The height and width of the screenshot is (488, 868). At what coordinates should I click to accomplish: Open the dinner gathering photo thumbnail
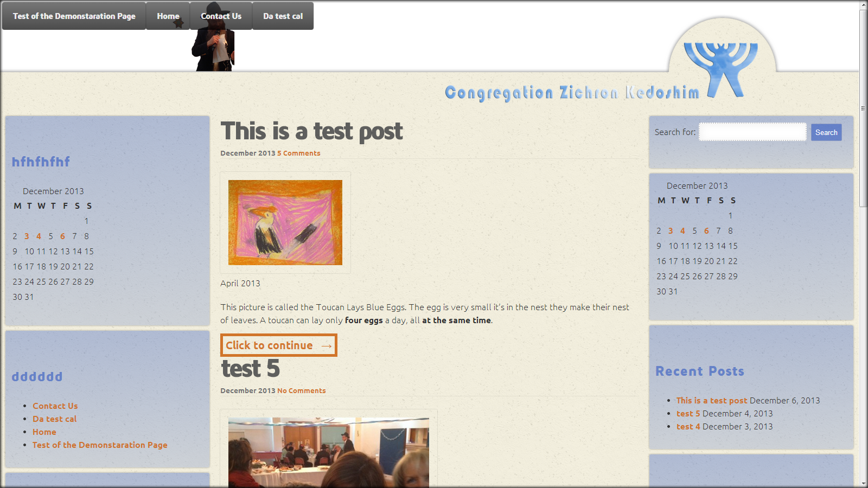click(x=329, y=452)
